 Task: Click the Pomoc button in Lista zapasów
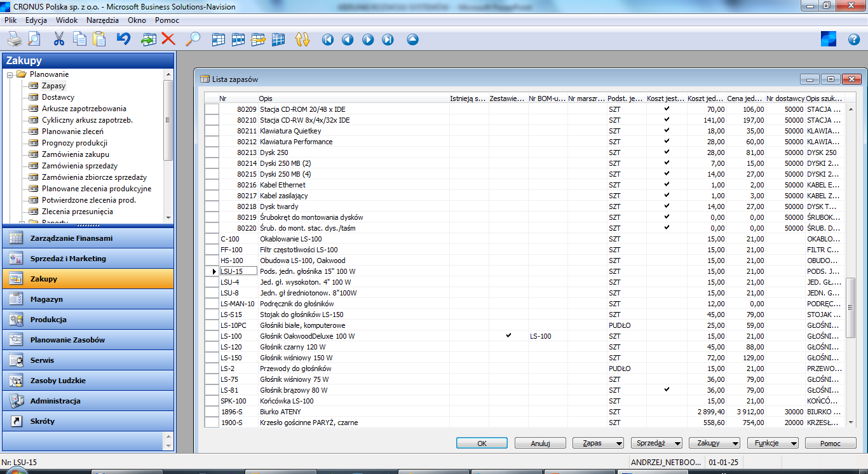[831, 444]
